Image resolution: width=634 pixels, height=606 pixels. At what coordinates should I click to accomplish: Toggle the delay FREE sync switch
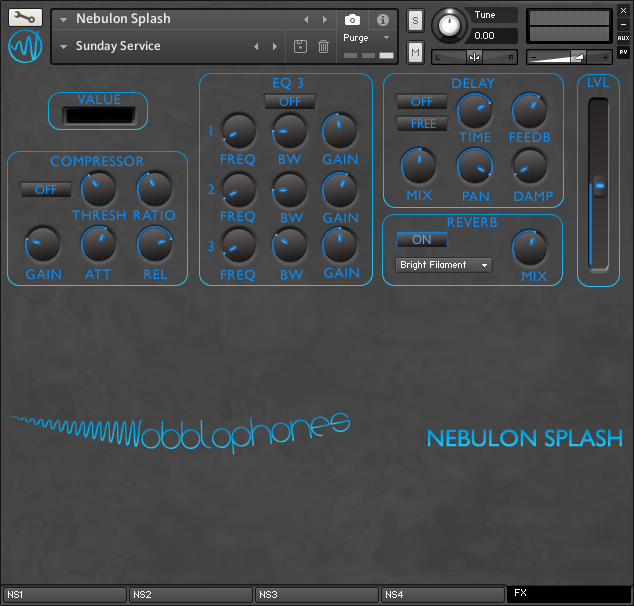[x=422, y=123]
